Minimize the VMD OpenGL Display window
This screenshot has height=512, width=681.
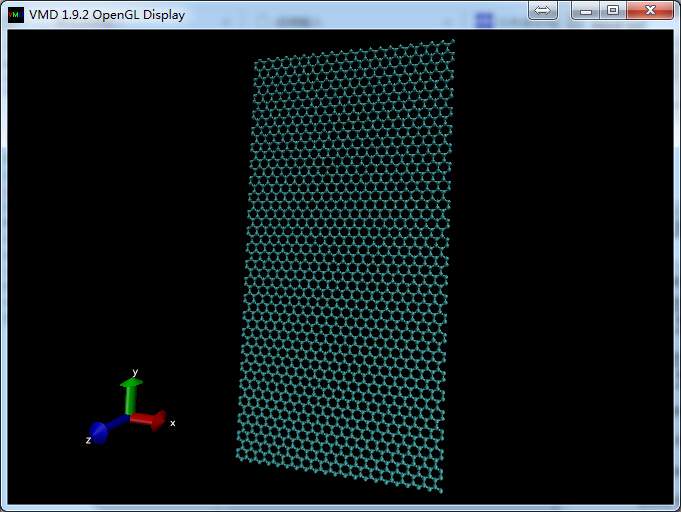pos(585,10)
